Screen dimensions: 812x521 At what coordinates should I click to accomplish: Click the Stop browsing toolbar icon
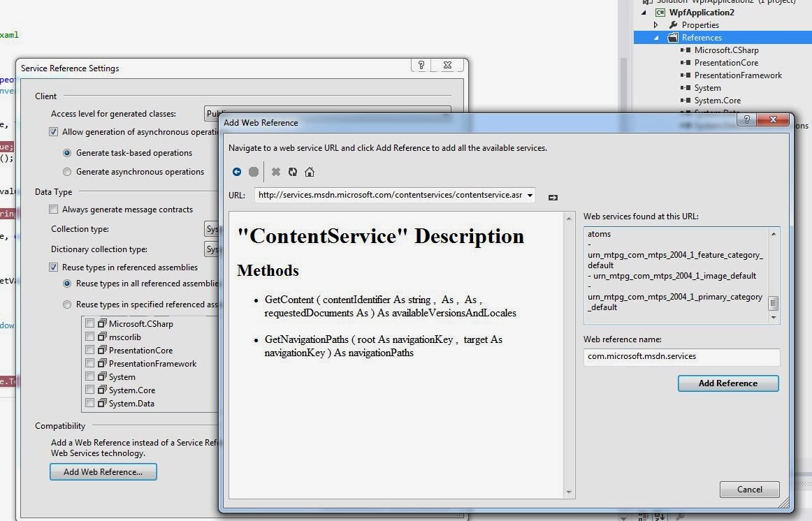(253, 172)
